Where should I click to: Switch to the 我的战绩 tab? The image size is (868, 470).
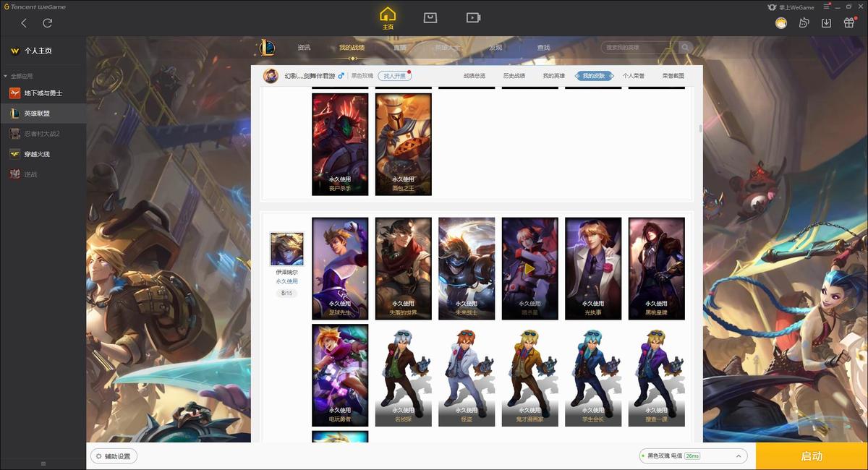(352, 48)
